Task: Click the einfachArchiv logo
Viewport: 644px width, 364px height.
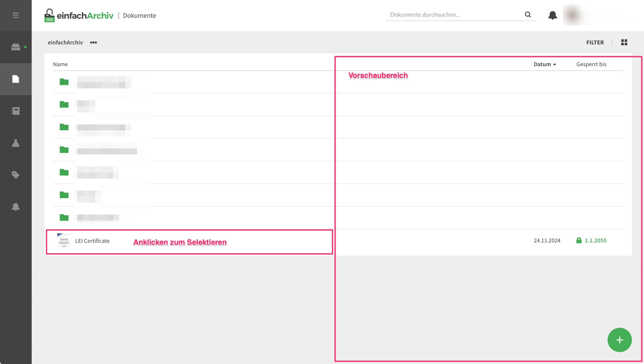Action: click(79, 15)
